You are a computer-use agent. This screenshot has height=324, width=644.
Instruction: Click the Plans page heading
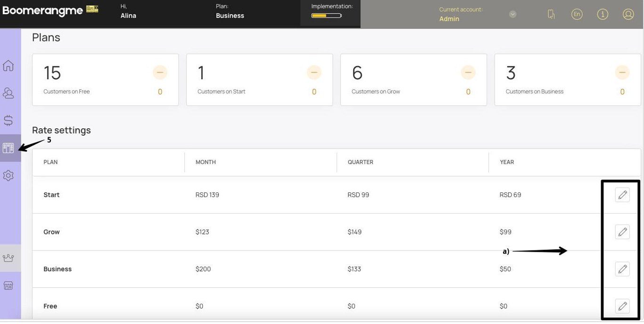46,37
